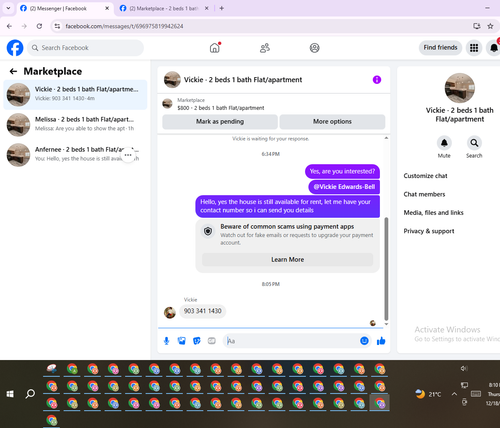
Task: Show hidden system tray icons chevron
Action: 454,394
